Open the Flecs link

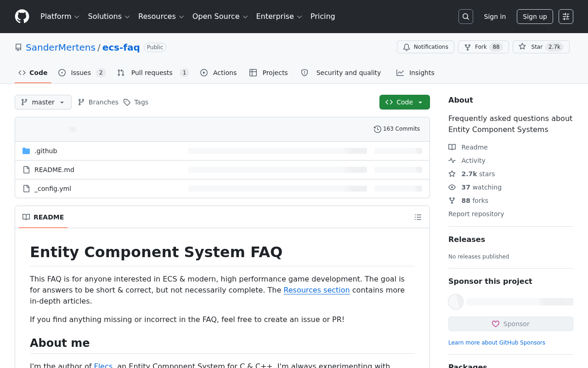103,366
